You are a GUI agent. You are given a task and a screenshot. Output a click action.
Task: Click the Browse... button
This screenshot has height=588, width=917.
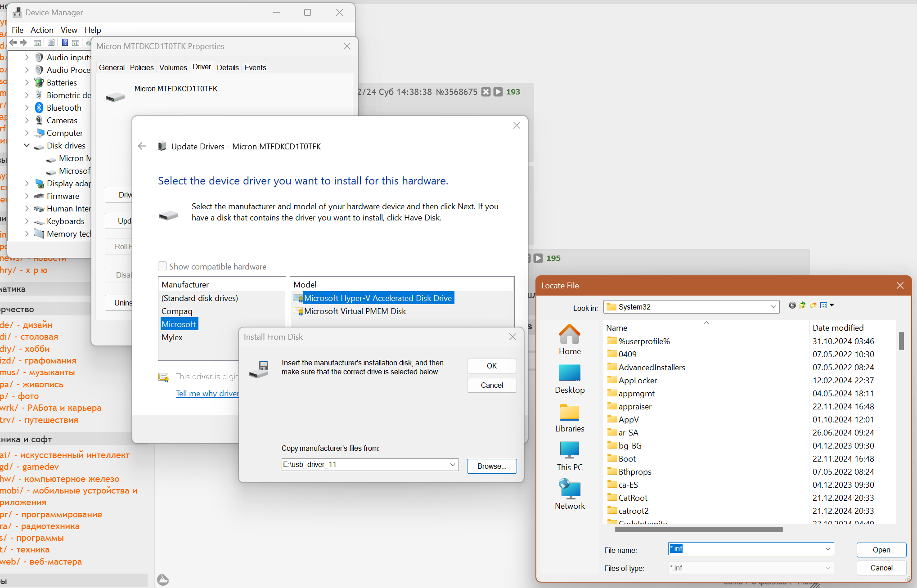point(491,466)
